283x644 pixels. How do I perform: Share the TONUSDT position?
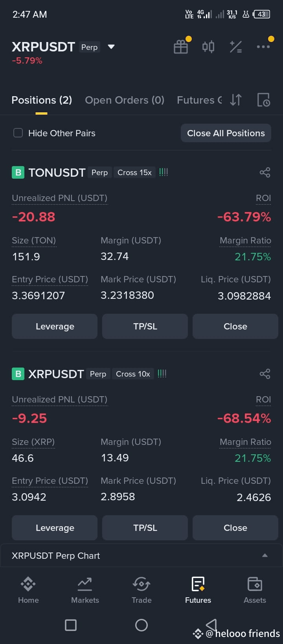(x=265, y=172)
